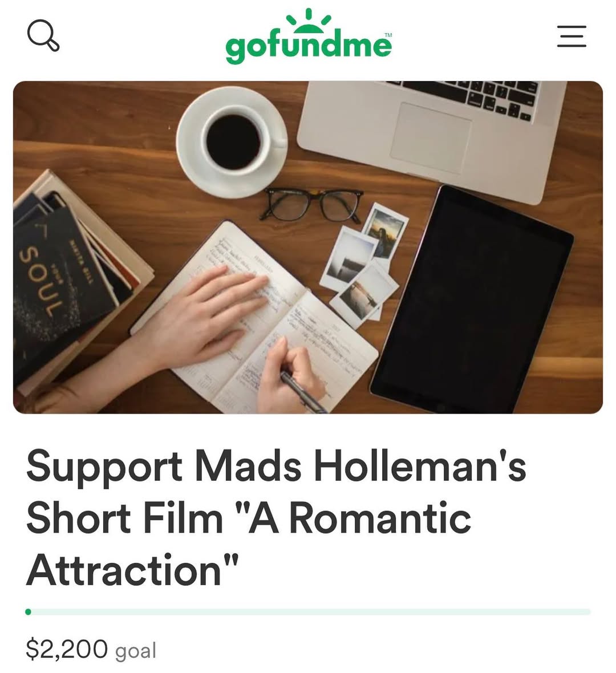Click the "$2,200 goal" amount
Viewport: 616px width, 673px height.
[91, 649]
